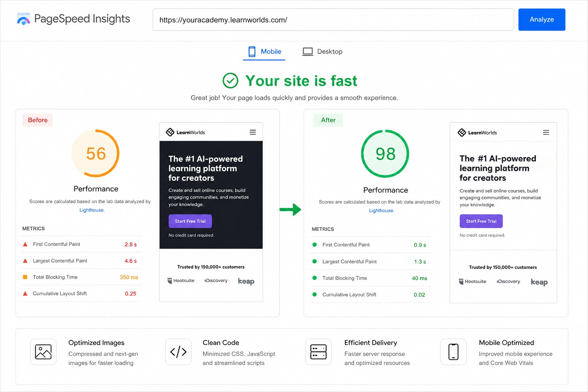Click green dot beside Cumulative Layout Shift
The width and height of the screenshot is (588, 392).
tap(315, 294)
